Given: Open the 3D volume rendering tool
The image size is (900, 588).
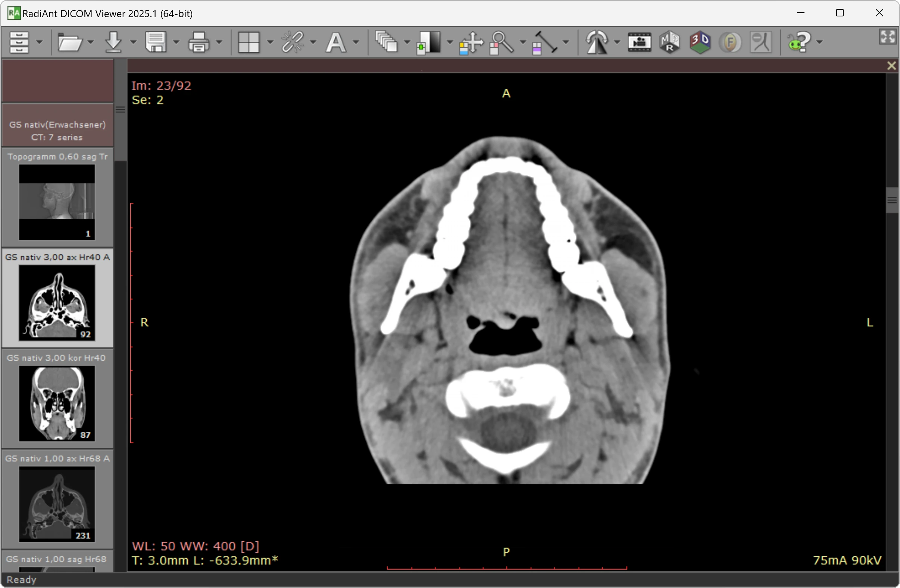Looking at the screenshot, I should pyautogui.click(x=700, y=43).
